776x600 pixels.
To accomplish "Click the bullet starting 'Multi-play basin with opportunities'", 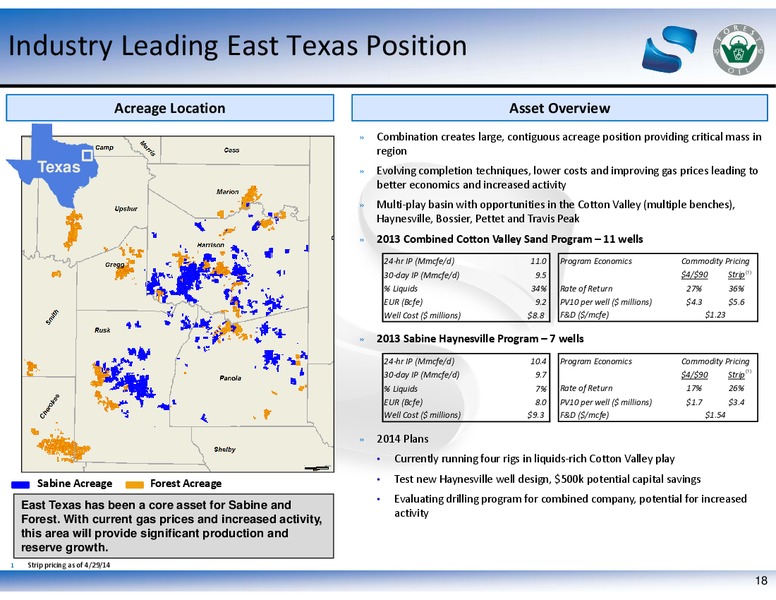I will coord(556,211).
